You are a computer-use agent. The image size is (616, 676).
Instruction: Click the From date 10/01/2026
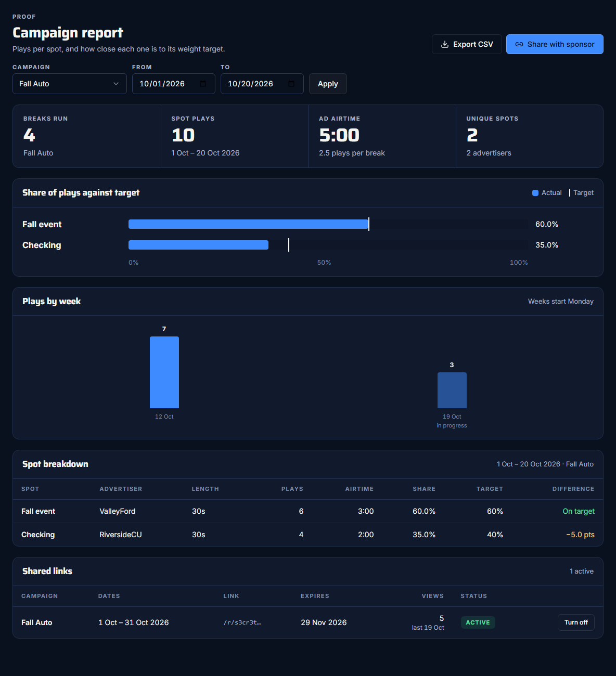pos(162,84)
